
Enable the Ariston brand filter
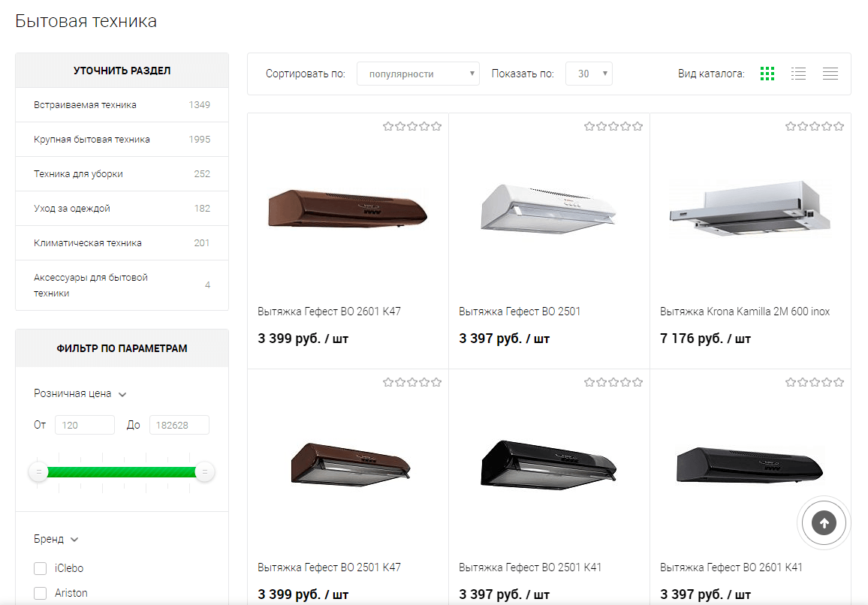pos(41,593)
